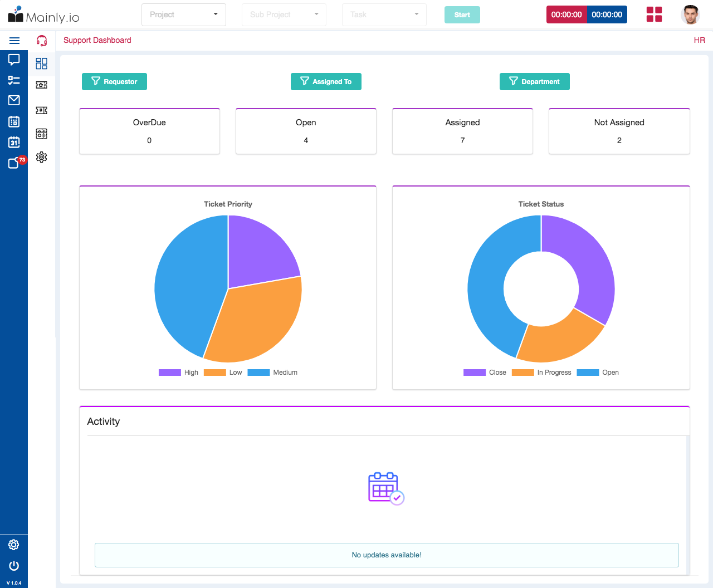Toggle the High priority legend swatch
The width and height of the screenshot is (713, 588).
coord(170,373)
